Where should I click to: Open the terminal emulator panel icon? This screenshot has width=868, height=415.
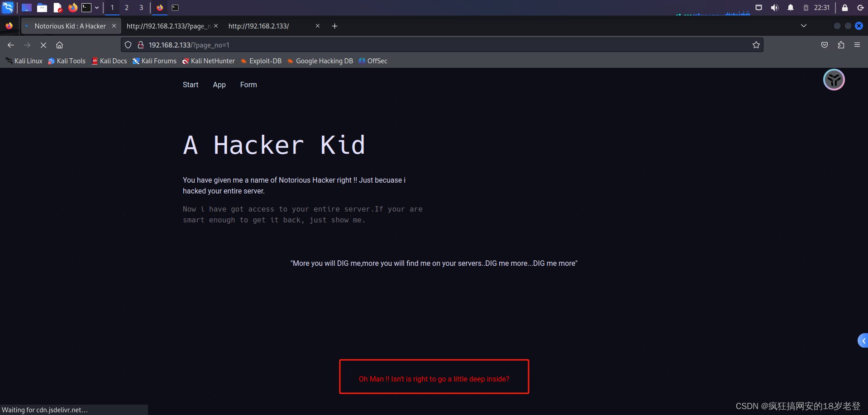click(86, 8)
